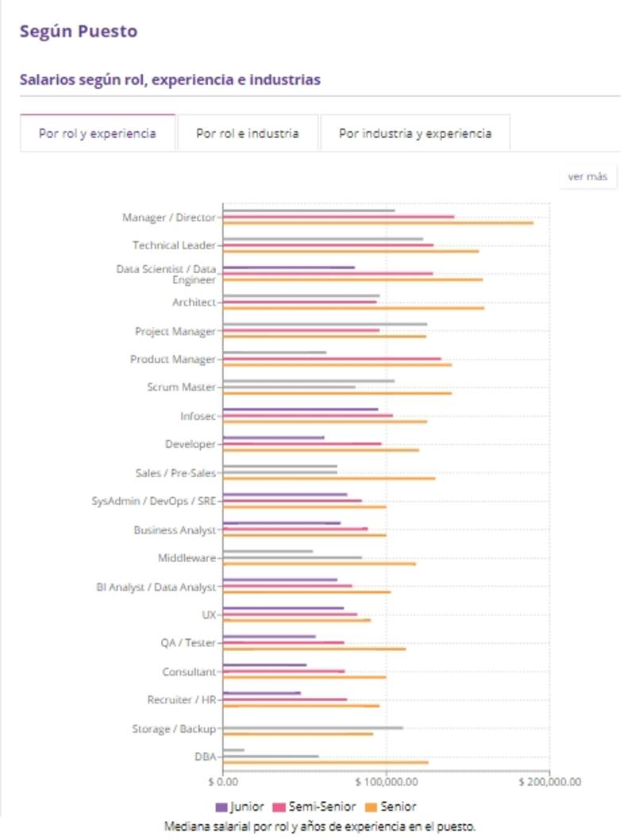This screenshot has width=635, height=840.
Task: Click the 'Storage / Backup' axis label
Action: coord(174,729)
